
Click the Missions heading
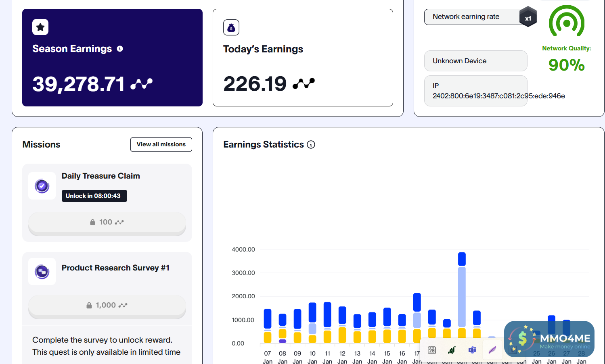(41, 144)
